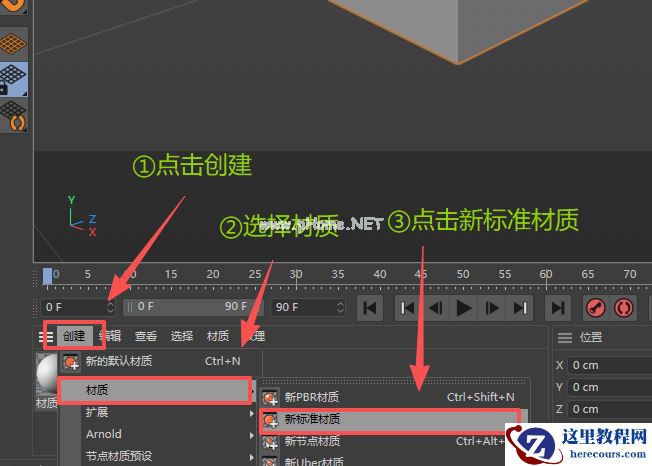Open the 材质 menu in the menu bar
The height and width of the screenshot is (466, 652).
click(218, 336)
